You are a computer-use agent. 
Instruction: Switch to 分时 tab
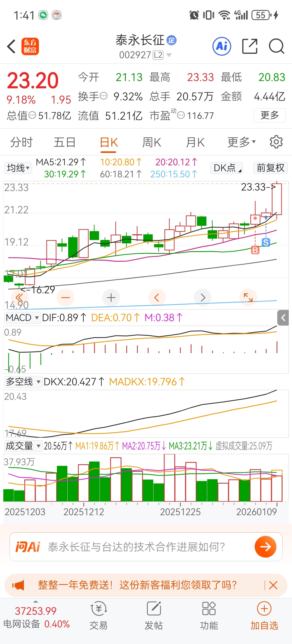21,142
